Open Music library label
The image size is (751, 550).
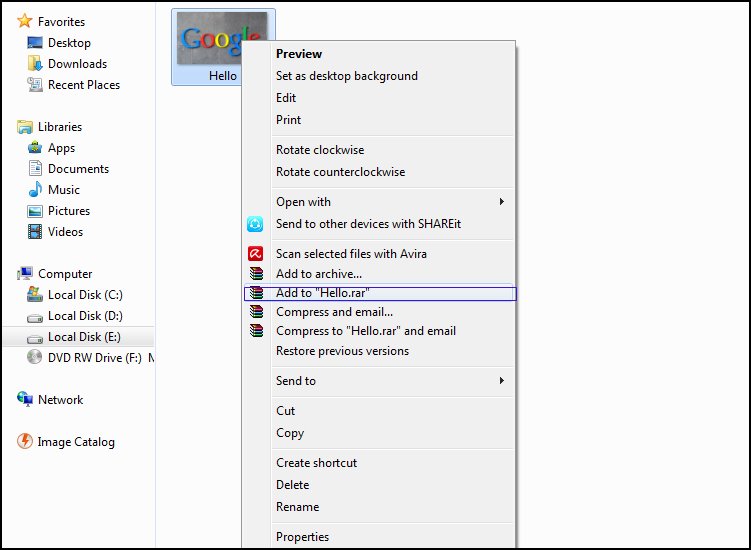(64, 190)
